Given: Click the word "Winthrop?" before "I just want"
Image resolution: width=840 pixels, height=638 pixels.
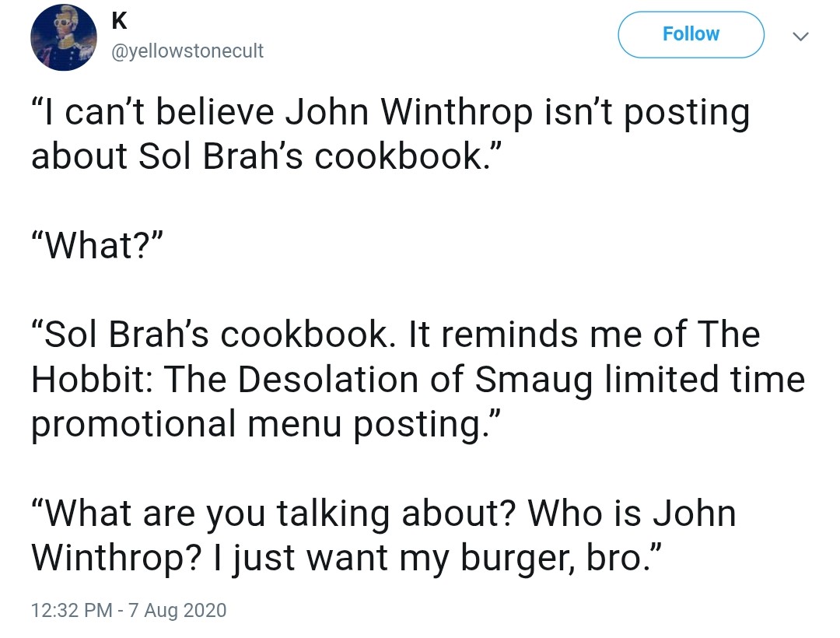Looking at the screenshot, I should [x=116, y=559].
